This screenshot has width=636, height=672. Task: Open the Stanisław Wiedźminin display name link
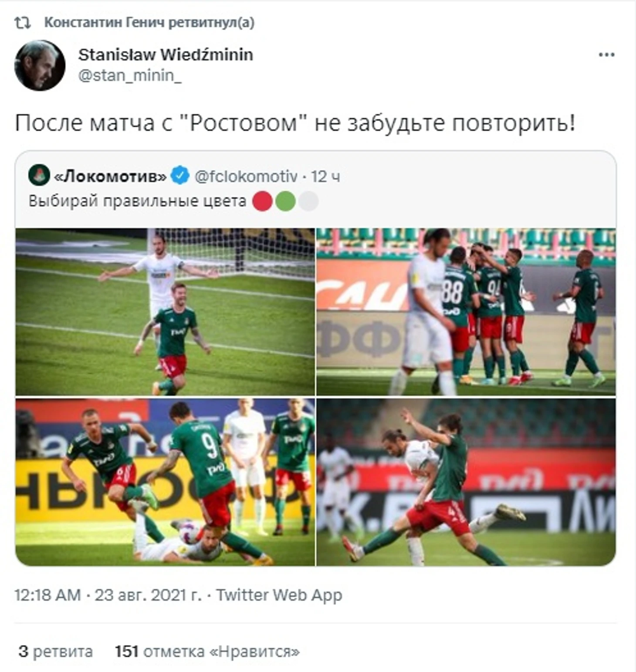pos(166,54)
